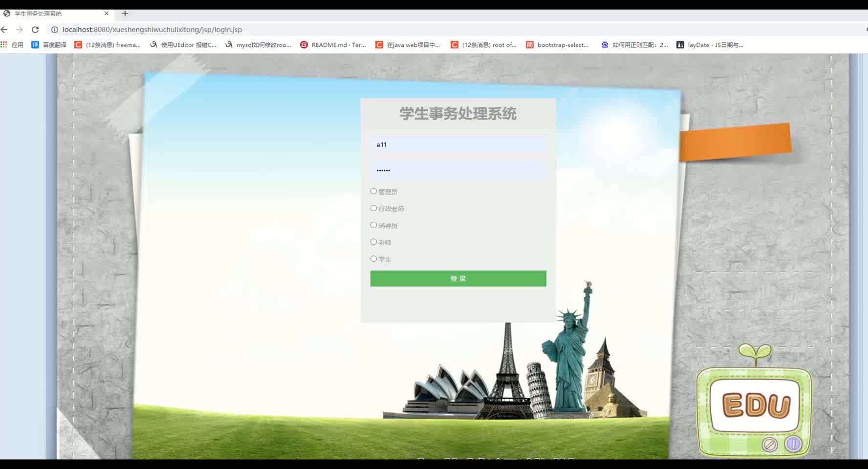Open the README.md · Ter... bookmark
This screenshot has height=469, width=868.
pyautogui.click(x=333, y=45)
